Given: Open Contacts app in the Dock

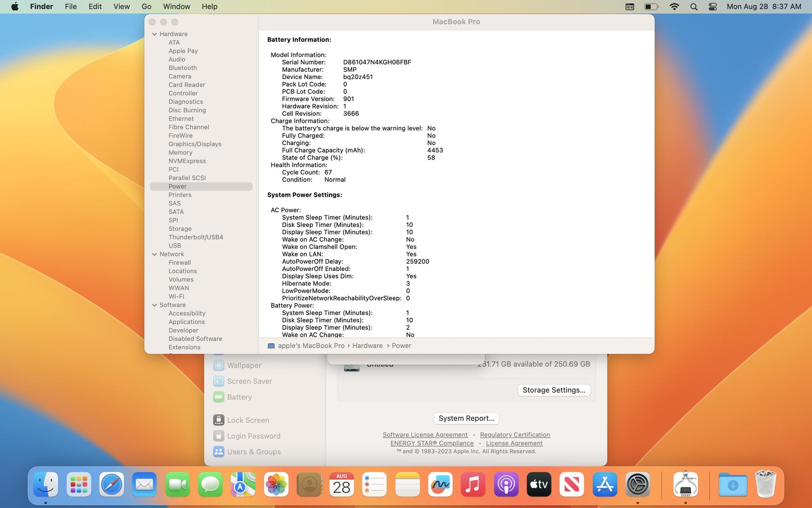Looking at the screenshot, I should pyautogui.click(x=309, y=484).
